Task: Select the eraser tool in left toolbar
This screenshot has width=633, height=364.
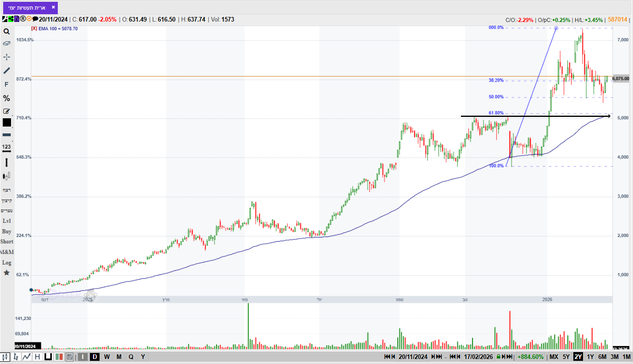Action: (6, 44)
